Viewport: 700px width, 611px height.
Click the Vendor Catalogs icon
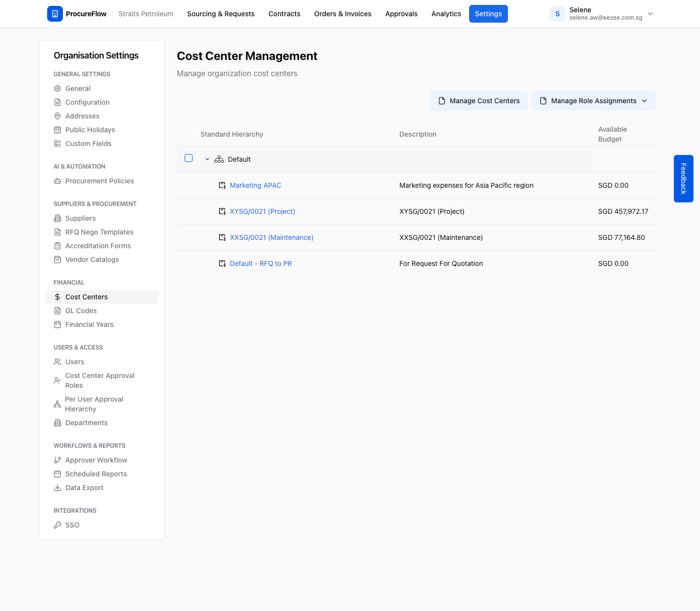(57, 260)
